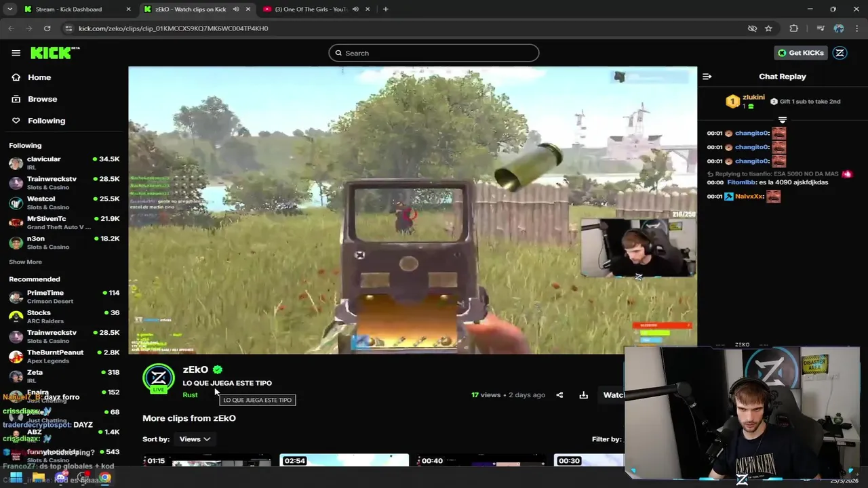Viewport: 868px width, 488px height.
Task: Open the Kick hamburger menu
Action: coord(16,53)
